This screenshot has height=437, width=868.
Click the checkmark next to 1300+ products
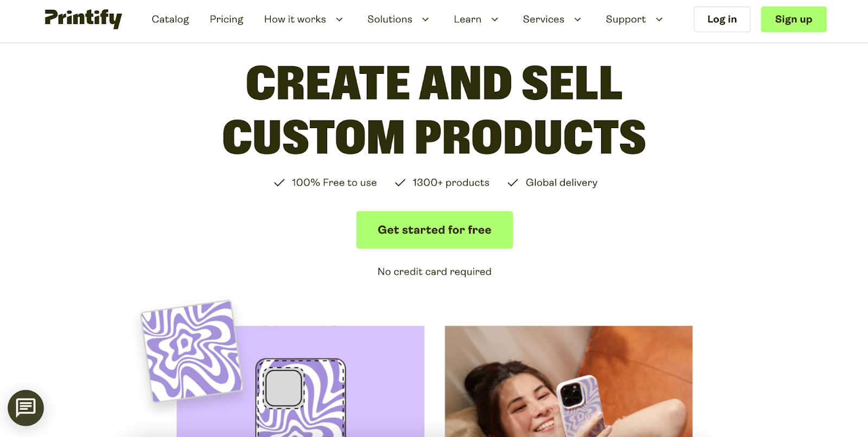click(400, 183)
